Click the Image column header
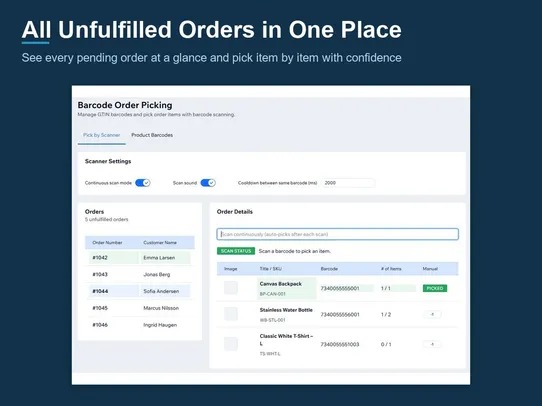This screenshot has width=542, height=406. pyautogui.click(x=231, y=268)
